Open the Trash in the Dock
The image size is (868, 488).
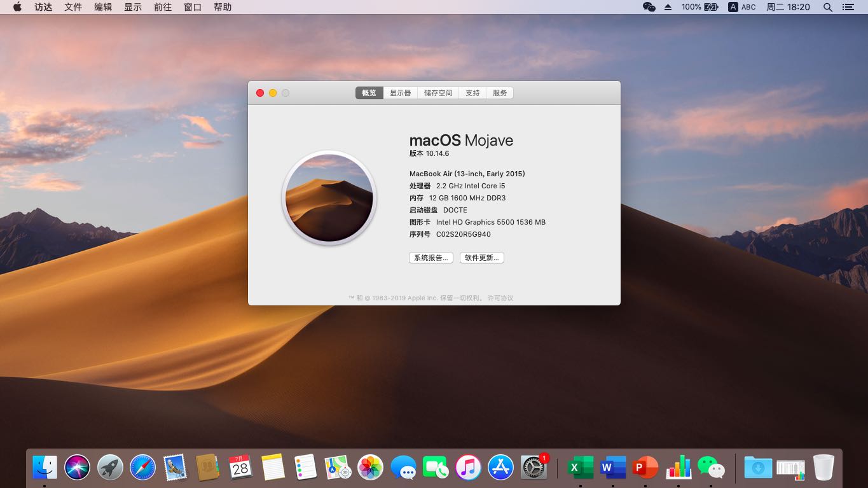pyautogui.click(x=823, y=468)
